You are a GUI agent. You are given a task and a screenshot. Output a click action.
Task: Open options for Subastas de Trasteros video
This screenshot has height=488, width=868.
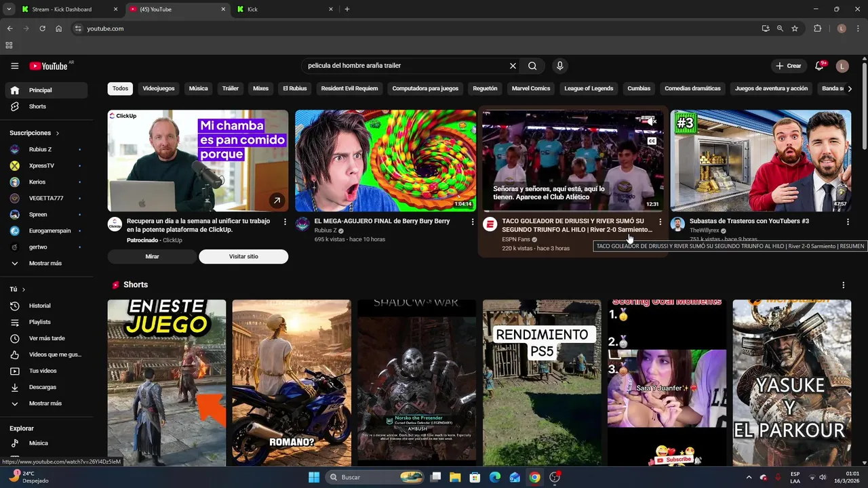(x=848, y=222)
